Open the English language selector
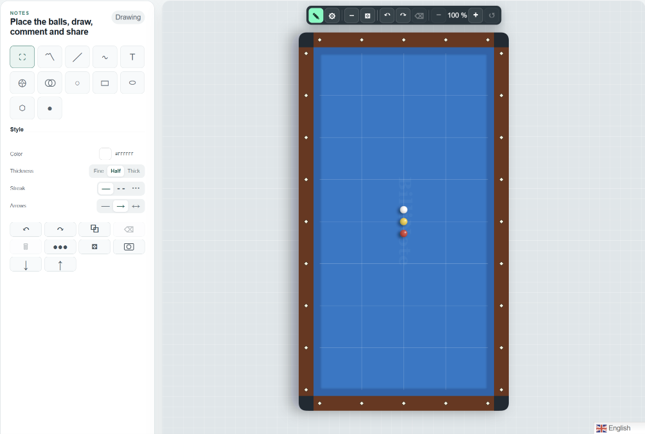This screenshot has height=434, width=645. pos(619,428)
